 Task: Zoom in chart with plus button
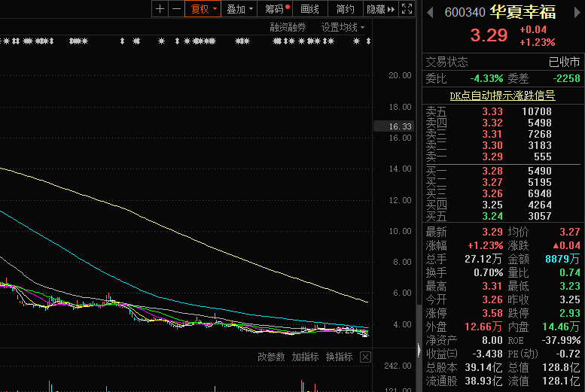click(x=160, y=8)
